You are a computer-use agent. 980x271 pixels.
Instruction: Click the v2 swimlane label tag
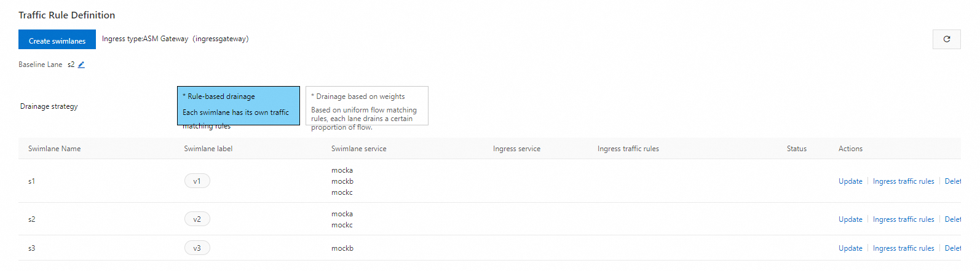[197, 219]
